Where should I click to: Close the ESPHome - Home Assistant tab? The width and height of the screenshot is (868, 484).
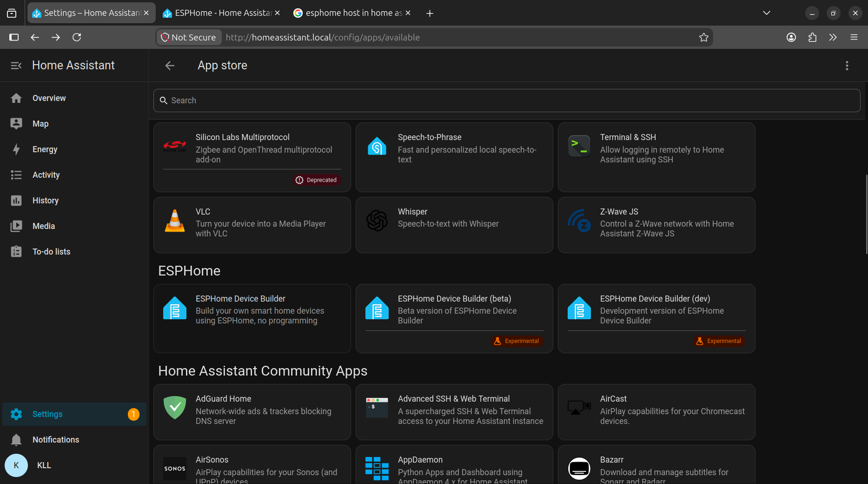[x=278, y=13]
